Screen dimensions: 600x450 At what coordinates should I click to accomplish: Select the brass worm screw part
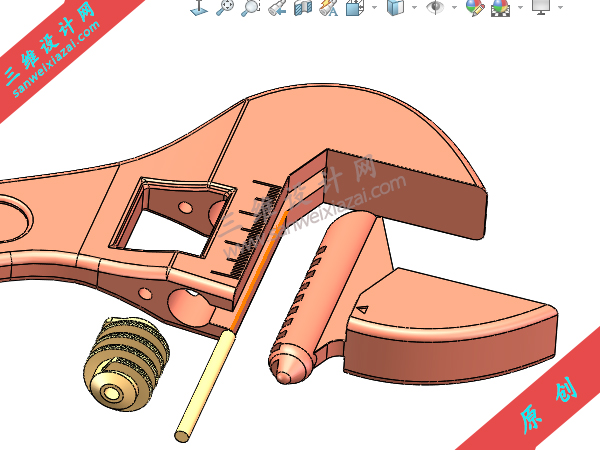pyautogui.click(x=126, y=364)
